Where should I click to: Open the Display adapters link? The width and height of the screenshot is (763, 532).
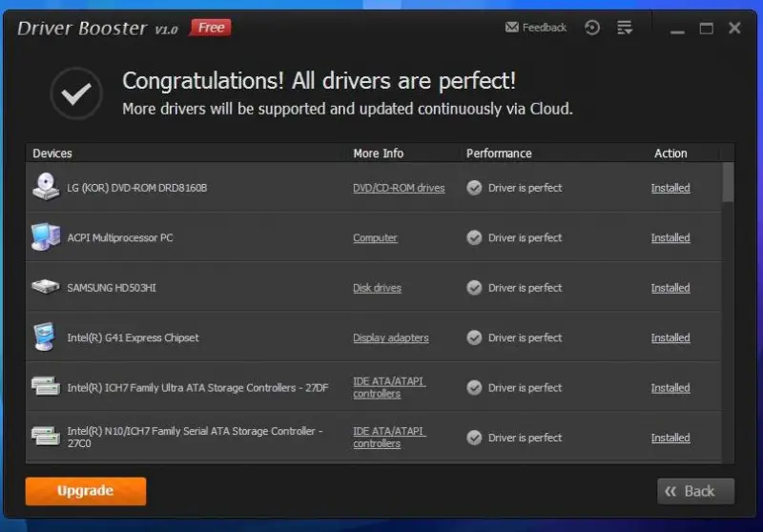[391, 338]
